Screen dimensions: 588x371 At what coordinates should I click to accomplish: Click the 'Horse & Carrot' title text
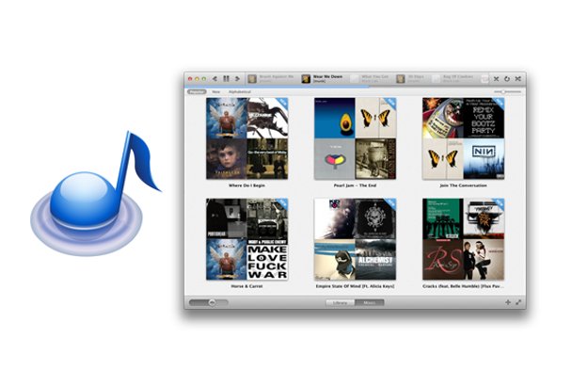(246, 286)
